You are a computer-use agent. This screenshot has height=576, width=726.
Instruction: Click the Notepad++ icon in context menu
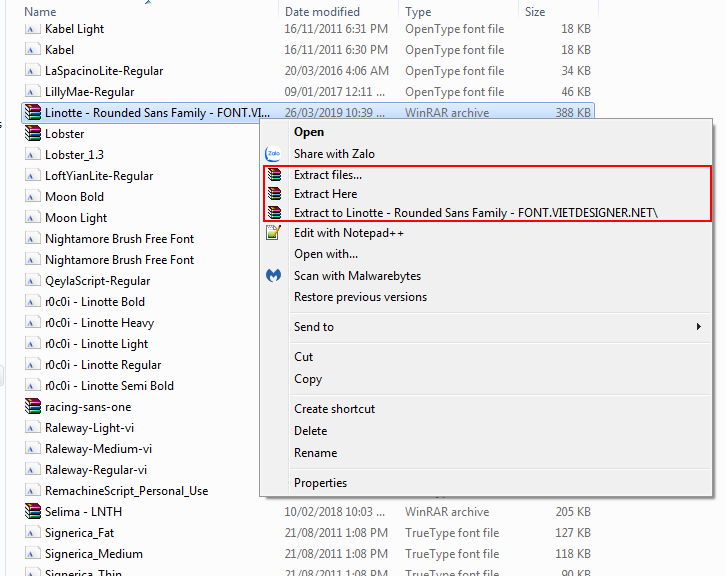273,233
